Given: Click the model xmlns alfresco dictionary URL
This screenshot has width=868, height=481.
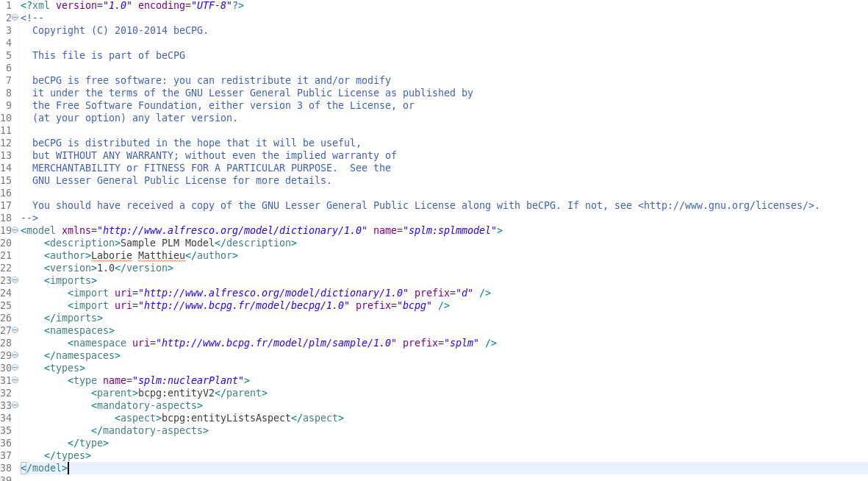Looking at the screenshot, I should [x=232, y=230].
